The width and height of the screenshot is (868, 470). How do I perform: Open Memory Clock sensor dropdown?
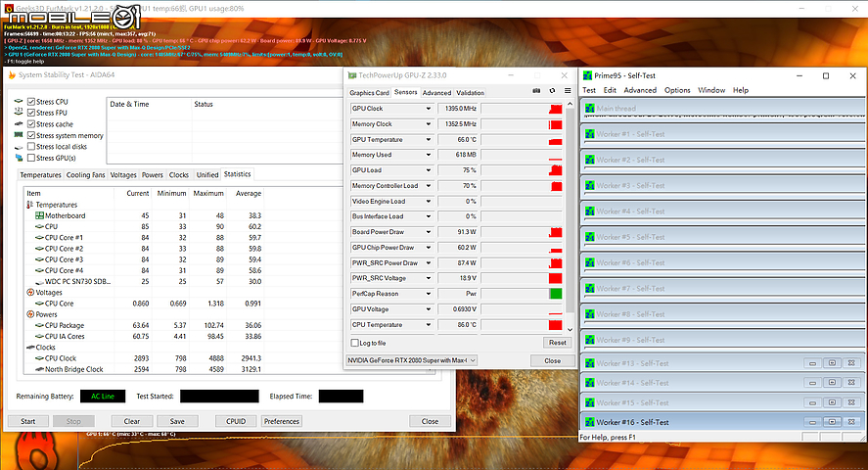pyautogui.click(x=428, y=124)
